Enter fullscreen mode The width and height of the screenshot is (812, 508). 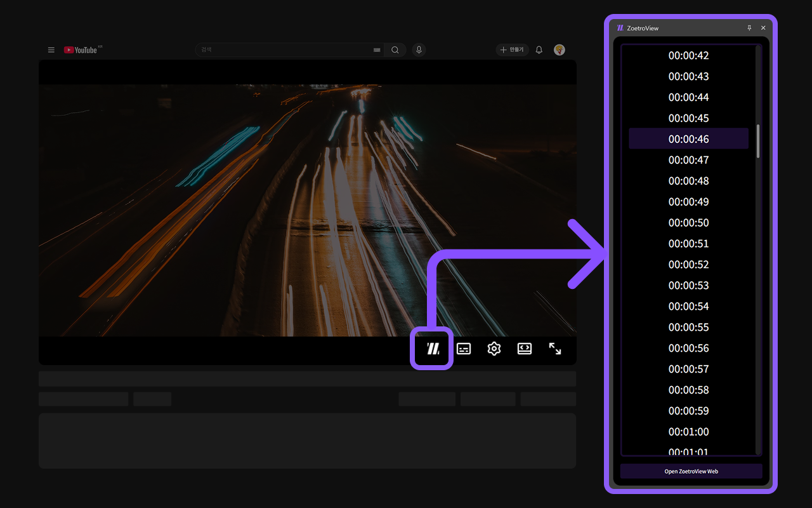pyautogui.click(x=555, y=349)
